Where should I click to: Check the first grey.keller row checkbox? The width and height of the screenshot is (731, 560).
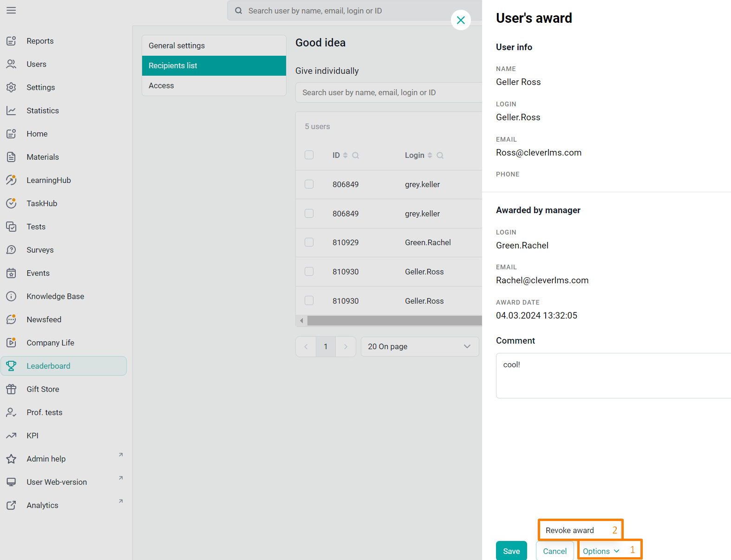tap(309, 184)
